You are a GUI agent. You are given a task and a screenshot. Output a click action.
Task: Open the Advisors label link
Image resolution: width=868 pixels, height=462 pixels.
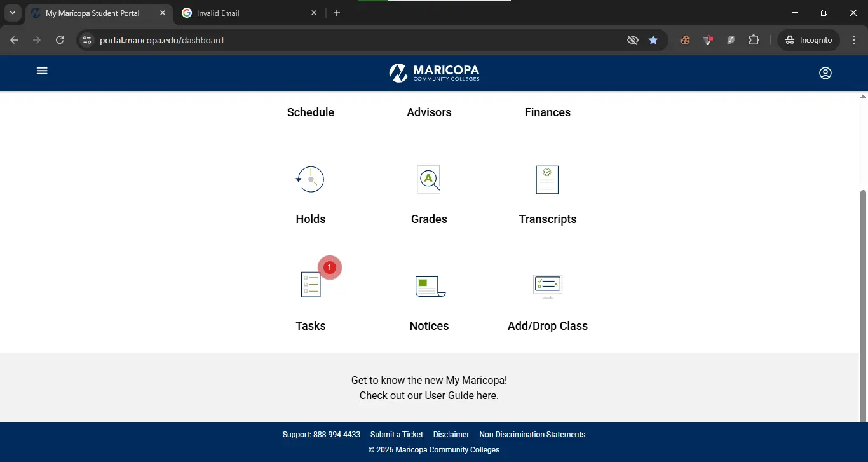pyautogui.click(x=429, y=112)
